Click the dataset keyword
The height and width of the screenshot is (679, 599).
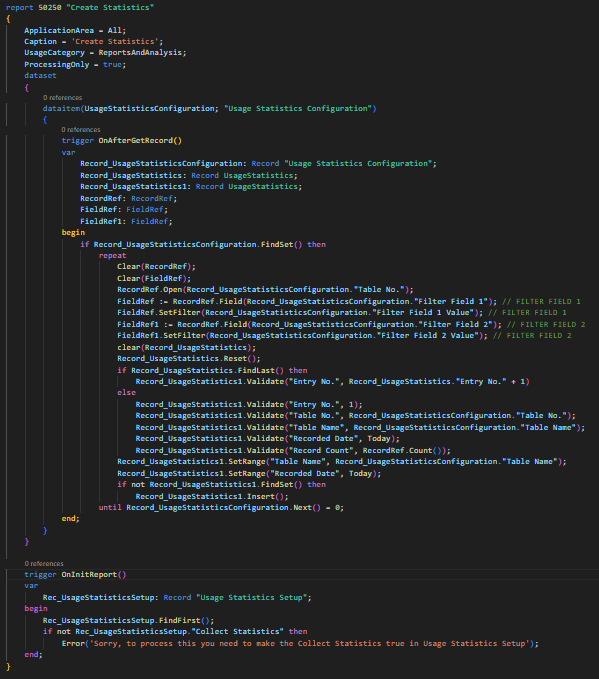(40, 75)
